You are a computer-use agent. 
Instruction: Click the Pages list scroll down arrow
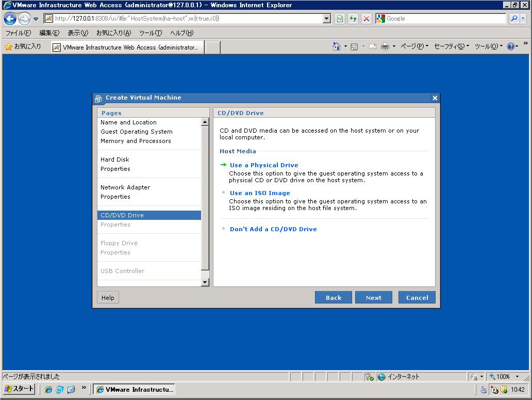(205, 282)
